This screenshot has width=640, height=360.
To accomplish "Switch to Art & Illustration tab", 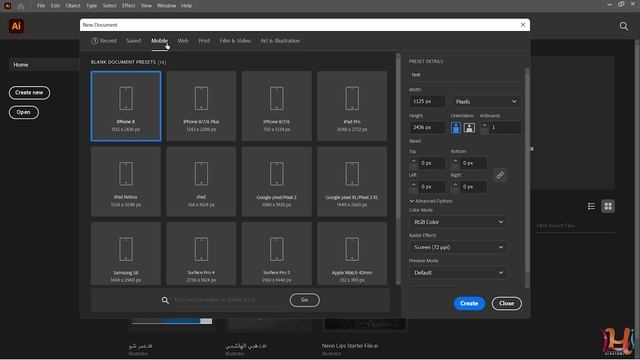I will (x=280, y=41).
